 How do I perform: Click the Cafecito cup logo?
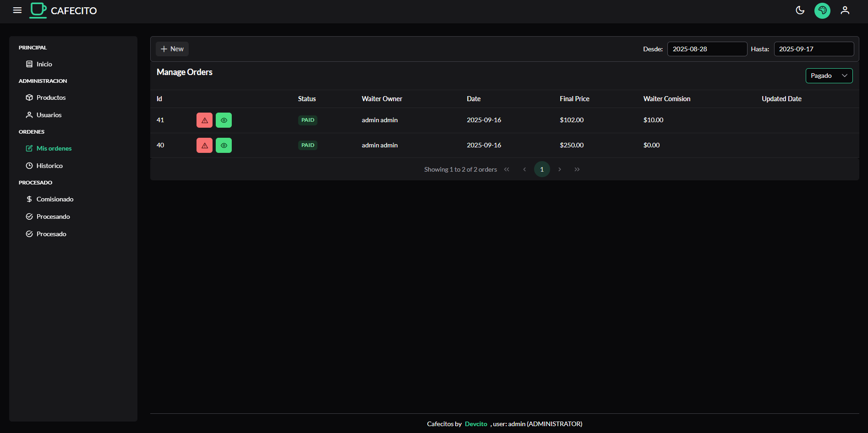38,10
